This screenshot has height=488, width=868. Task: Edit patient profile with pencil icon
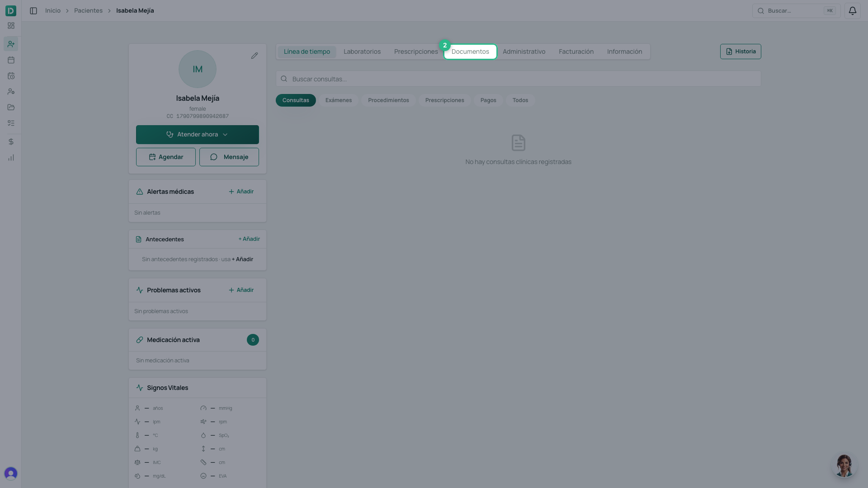point(255,56)
